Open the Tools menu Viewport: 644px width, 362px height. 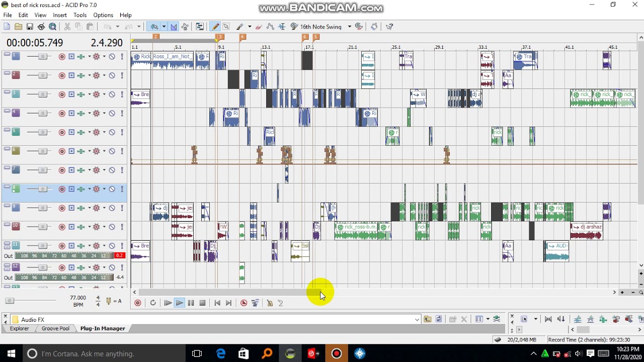pos(80,15)
